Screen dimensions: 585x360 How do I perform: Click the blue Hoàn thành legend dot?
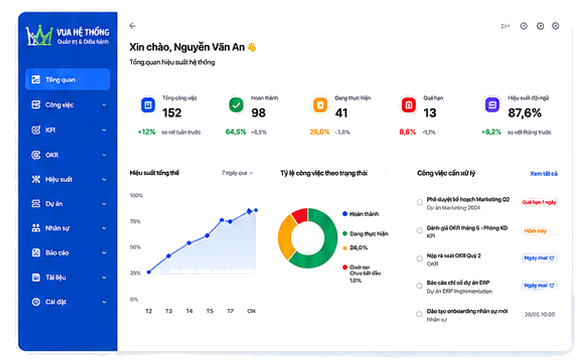pyautogui.click(x=345, y=214)
